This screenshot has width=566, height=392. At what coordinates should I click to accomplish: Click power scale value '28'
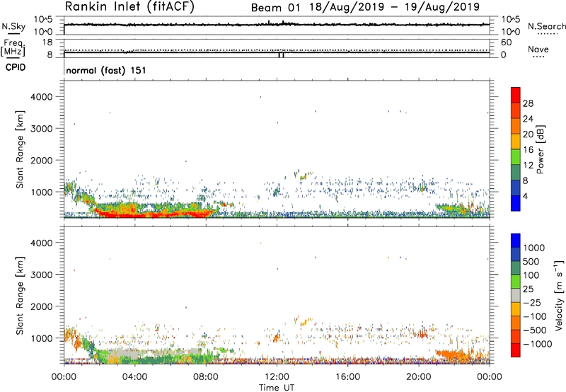528,103
